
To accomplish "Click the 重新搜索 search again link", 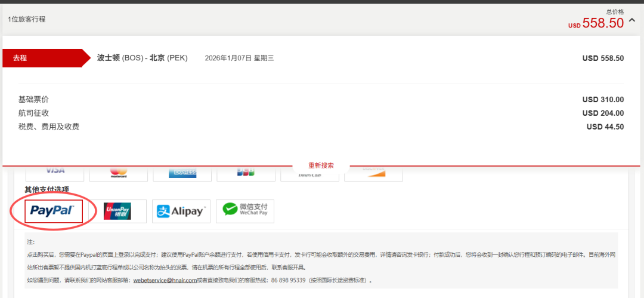I will [x=321, y=165].
